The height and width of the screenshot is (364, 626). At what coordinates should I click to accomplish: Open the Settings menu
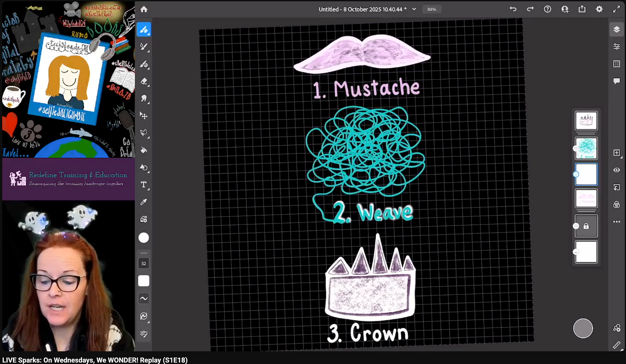click(599, 9)
